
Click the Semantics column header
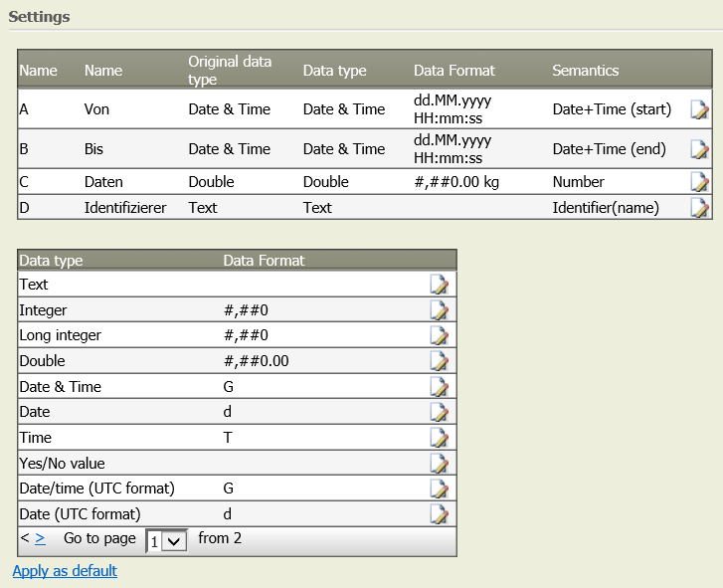coord(586,70)
